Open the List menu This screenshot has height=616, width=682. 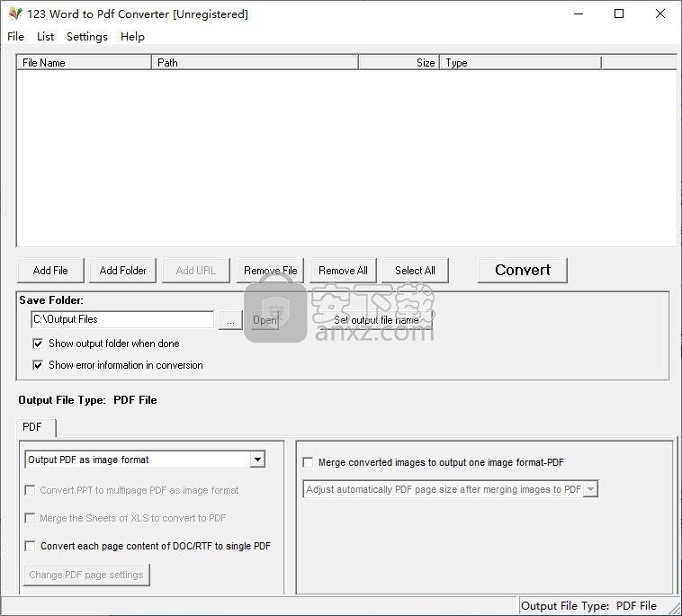click(x=45, y=37)
